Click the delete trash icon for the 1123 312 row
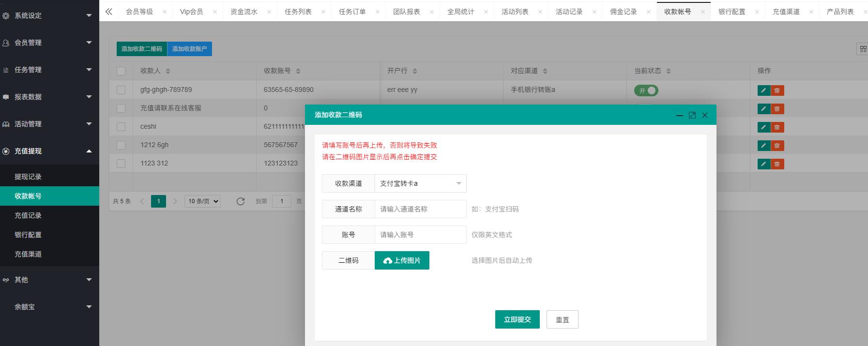Image resolution: width=868 pixels, height=346 pixels. coord(777,164)
